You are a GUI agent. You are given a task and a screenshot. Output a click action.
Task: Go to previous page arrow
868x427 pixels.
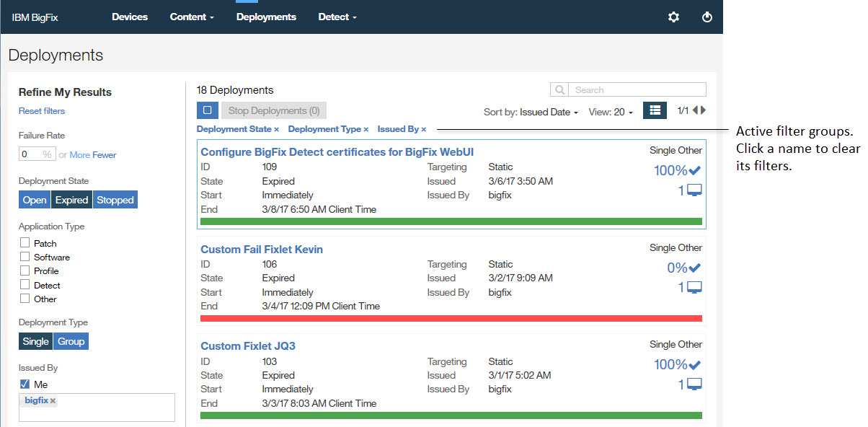point(695,110)
